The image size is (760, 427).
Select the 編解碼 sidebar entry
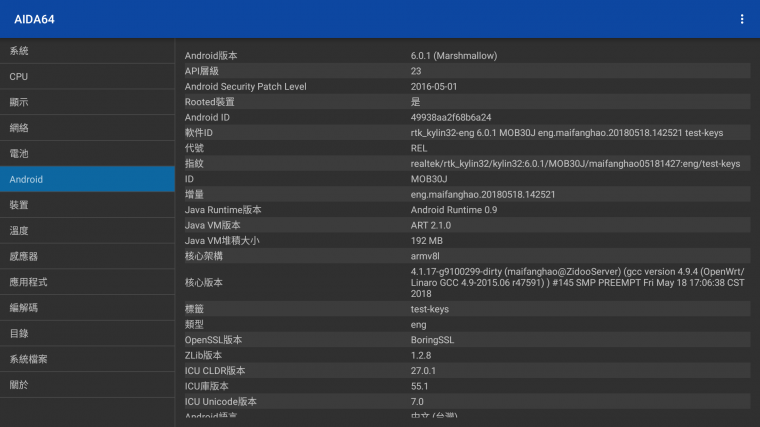pyautogui.click(x=87, y=308)
